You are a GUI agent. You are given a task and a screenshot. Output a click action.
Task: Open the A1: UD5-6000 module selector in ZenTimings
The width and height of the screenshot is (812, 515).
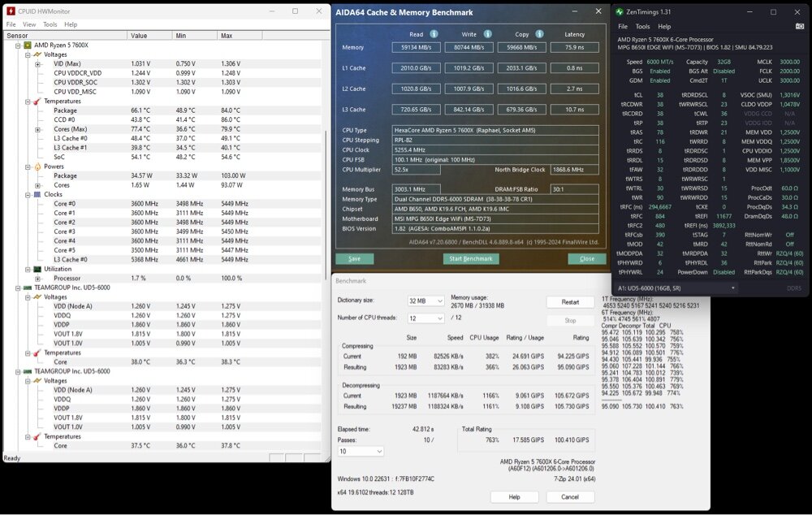click(676, 288)
